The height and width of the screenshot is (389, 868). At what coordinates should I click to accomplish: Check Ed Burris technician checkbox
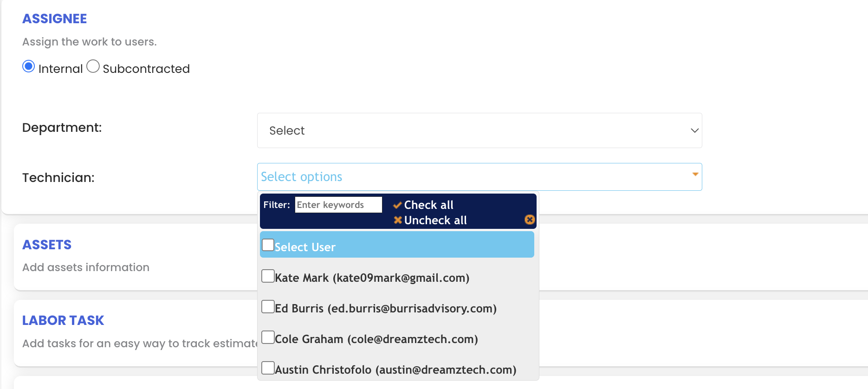(x=268, y=306)
